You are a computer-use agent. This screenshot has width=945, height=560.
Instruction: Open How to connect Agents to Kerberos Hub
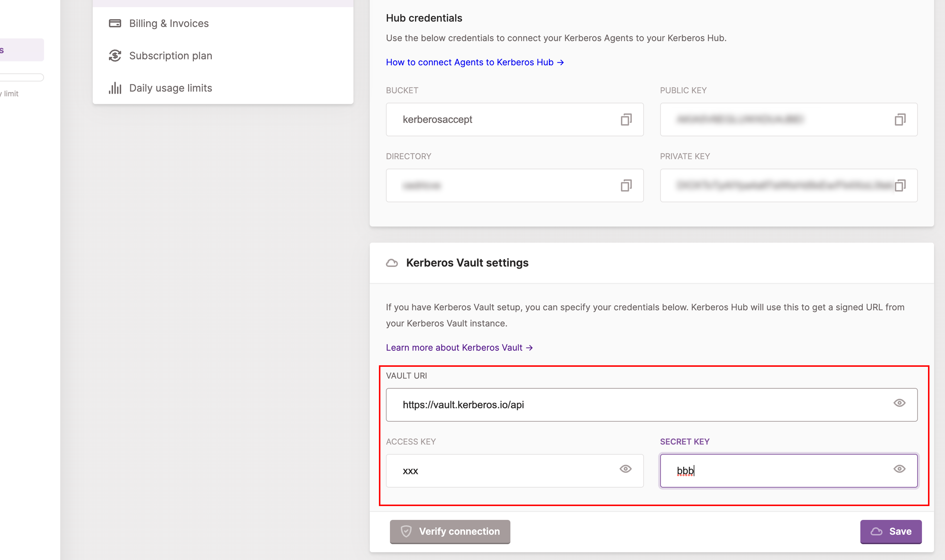tap(474, 62)
